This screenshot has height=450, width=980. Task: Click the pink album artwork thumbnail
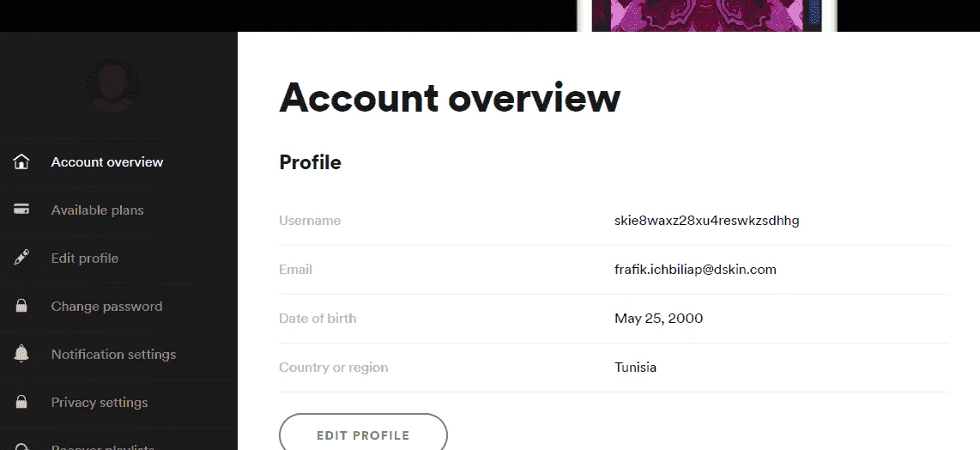[706, 15]
